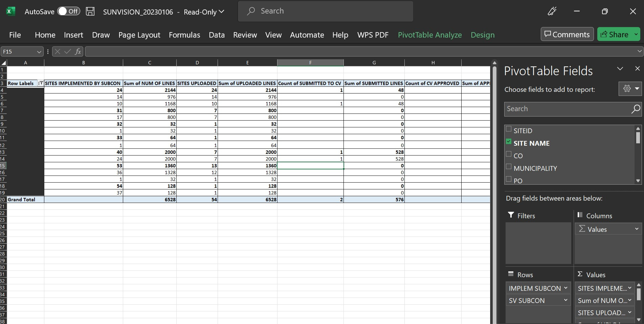Open the Name Box dropdown arrow

(39, 52)
